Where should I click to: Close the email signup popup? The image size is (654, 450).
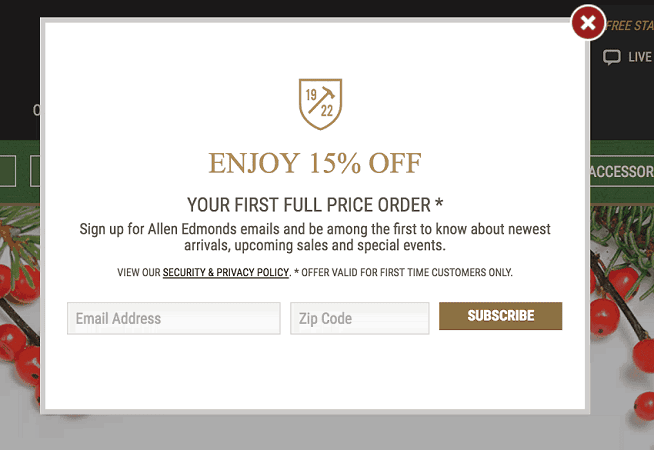tap(588, 22)
